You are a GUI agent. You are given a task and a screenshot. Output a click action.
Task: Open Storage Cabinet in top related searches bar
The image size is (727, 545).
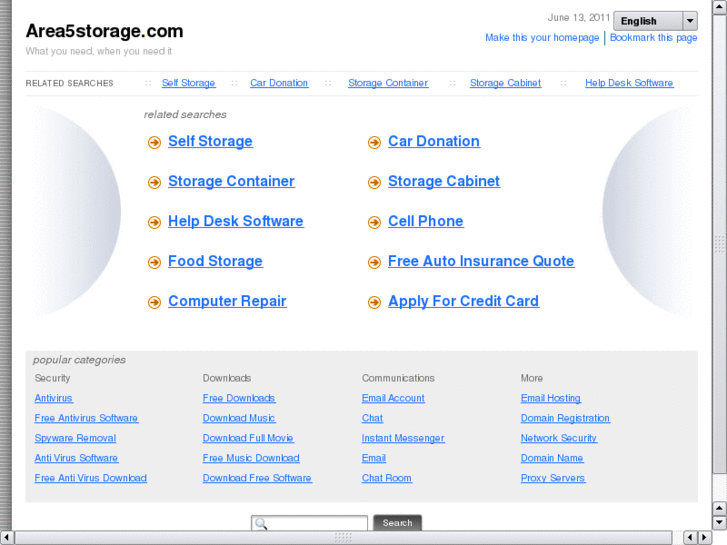point(505,83)
